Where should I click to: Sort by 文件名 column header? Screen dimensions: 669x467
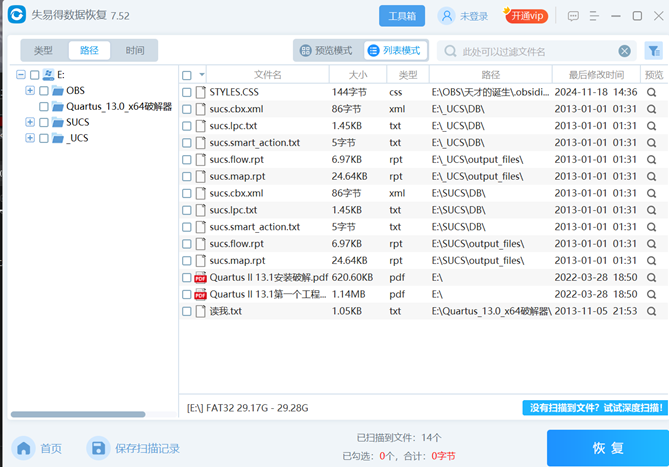[268, 75]
